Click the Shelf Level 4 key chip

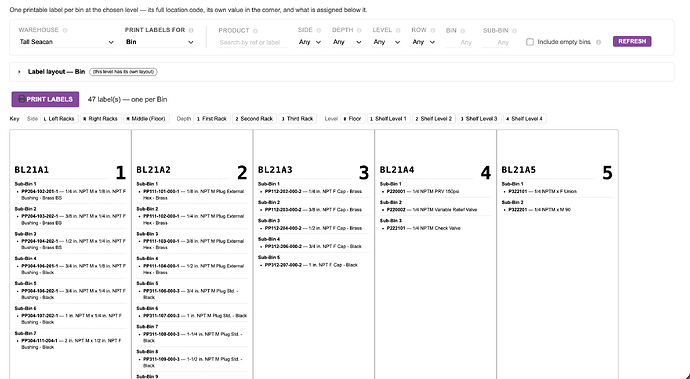(x=525, y=119)
